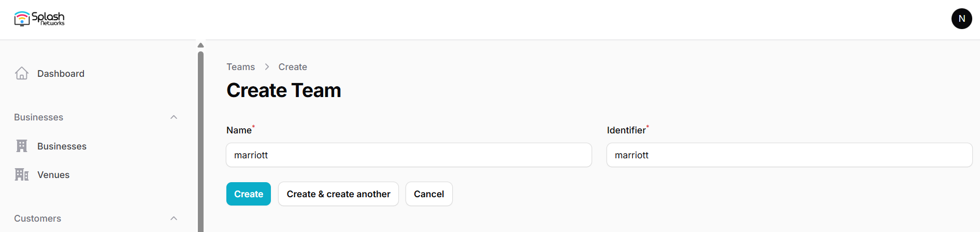Click Create & create another button
980x232 pixels.
click(x=338, y=194)
